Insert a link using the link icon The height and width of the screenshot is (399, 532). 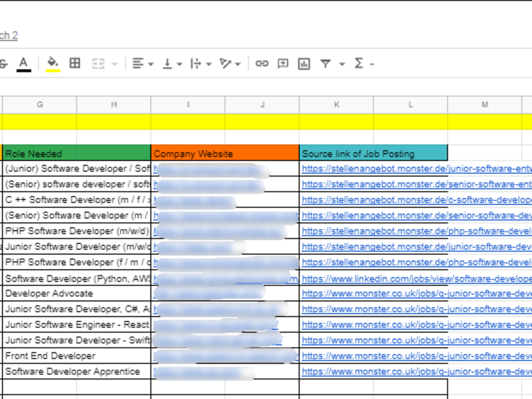tap(262, 63)
